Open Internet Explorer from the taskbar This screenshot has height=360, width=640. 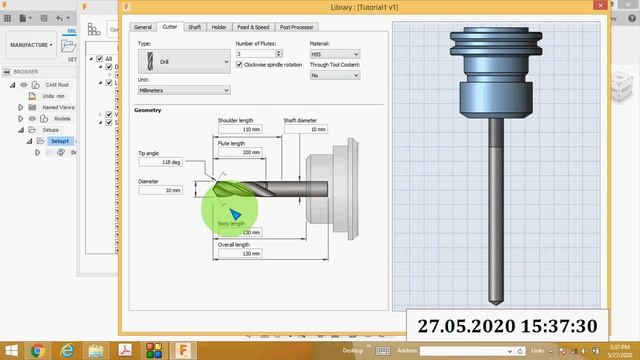tap(67, 351)
